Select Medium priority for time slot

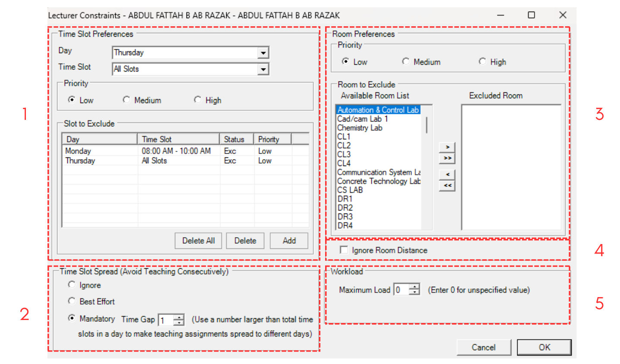coord(127,100)
